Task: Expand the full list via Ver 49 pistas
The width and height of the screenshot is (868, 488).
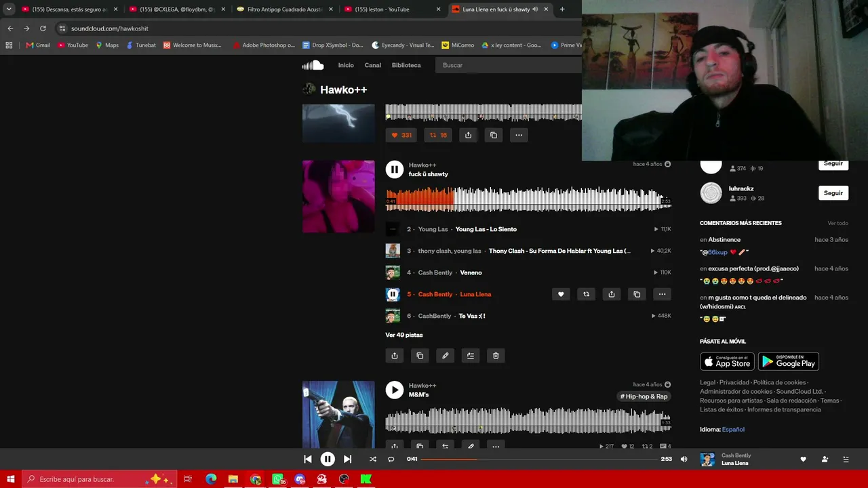Action: tap(404, 335)
